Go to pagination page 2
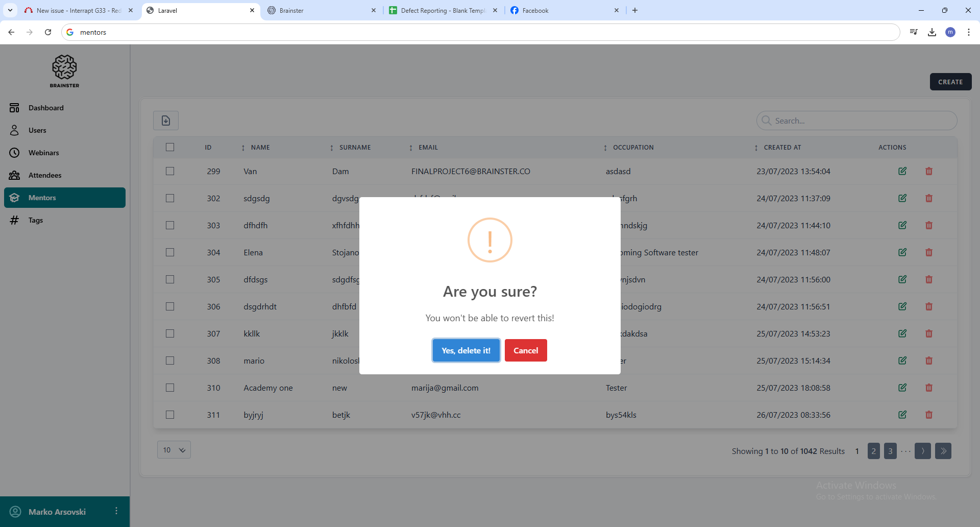Screen dimensions: 980x527 (x=873, y=451)
